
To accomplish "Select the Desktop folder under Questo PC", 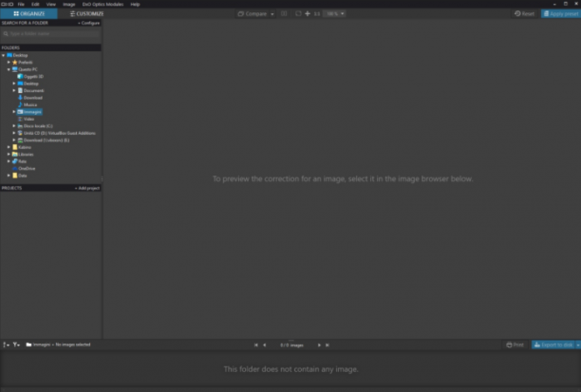I will point(28,84).
